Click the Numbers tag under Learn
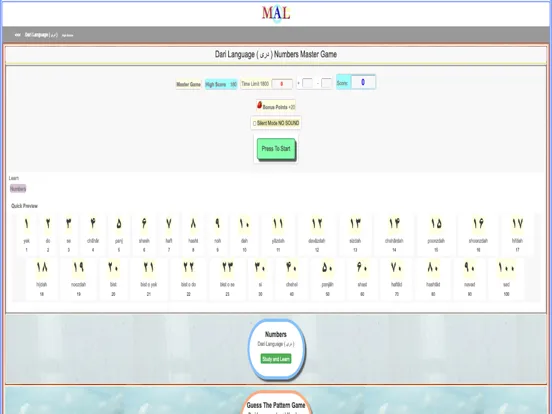This screenshot has width=552, height=414. pos(18,189)
